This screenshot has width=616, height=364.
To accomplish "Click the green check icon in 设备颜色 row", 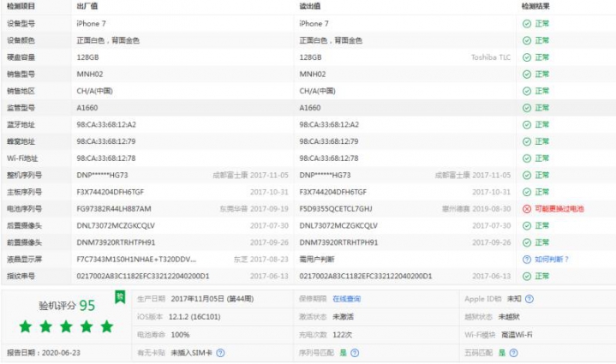I will 527,40.
